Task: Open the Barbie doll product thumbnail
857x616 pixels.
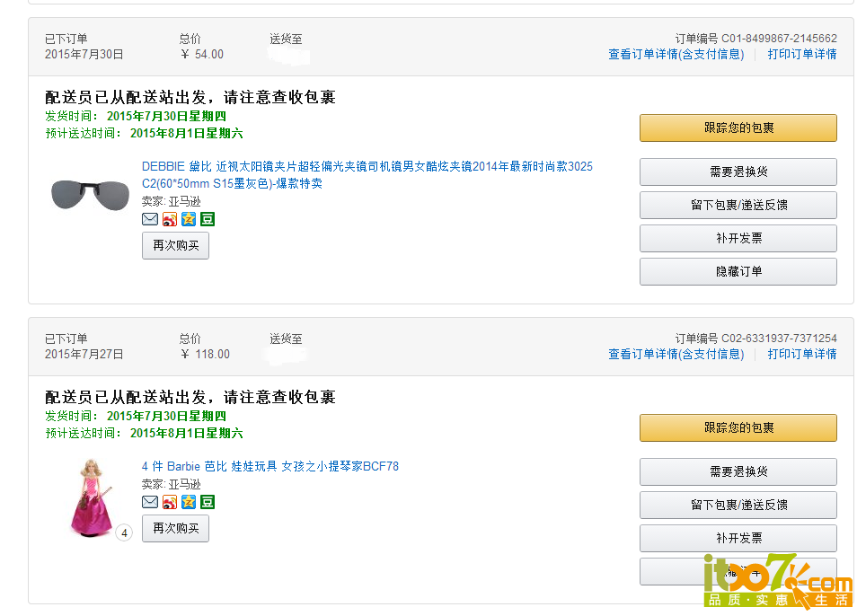Action: (x=92, y=497)
